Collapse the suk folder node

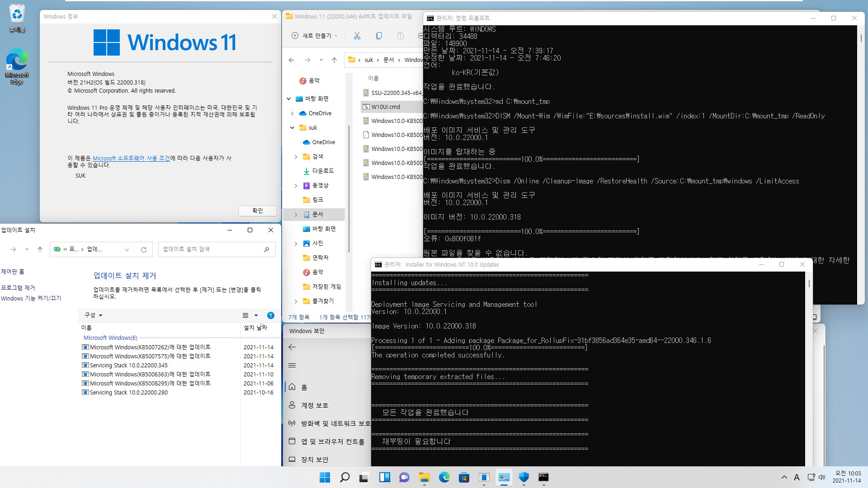pyautogui.click(x=292, y=128)
